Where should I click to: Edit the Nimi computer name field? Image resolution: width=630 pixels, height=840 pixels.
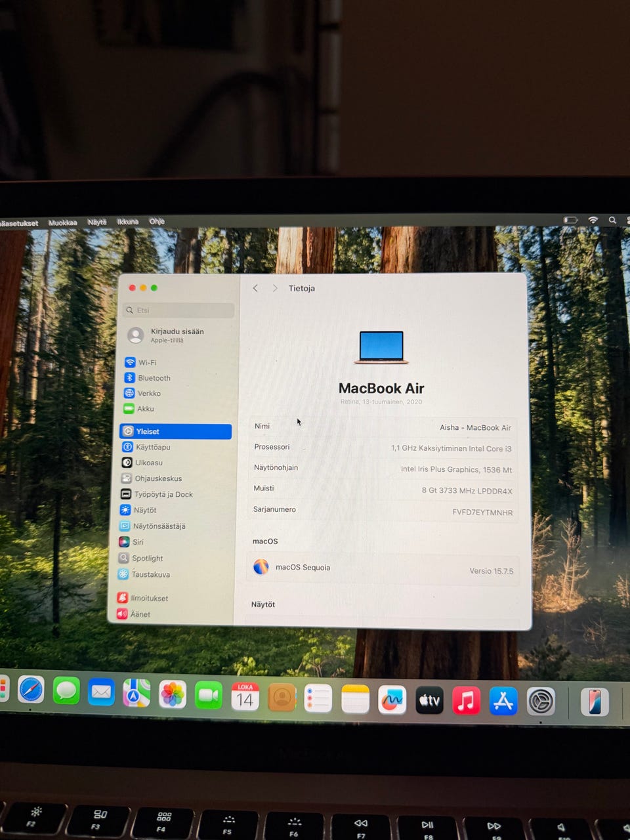tap(383, 427)
